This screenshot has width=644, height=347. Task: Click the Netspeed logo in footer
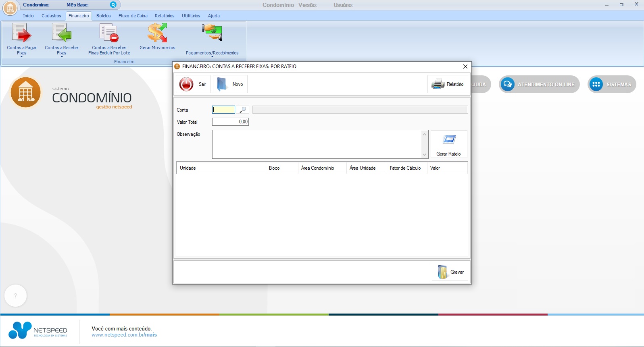click(x=38, y=330)
